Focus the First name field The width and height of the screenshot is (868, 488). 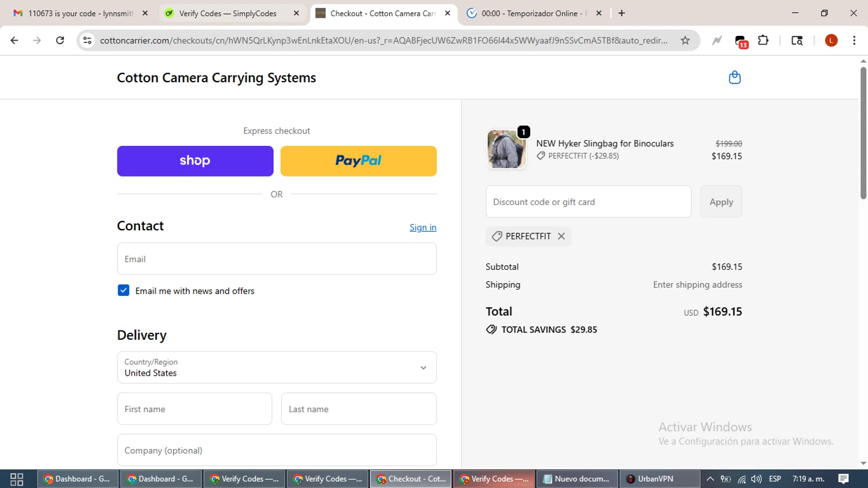point(194,409)
